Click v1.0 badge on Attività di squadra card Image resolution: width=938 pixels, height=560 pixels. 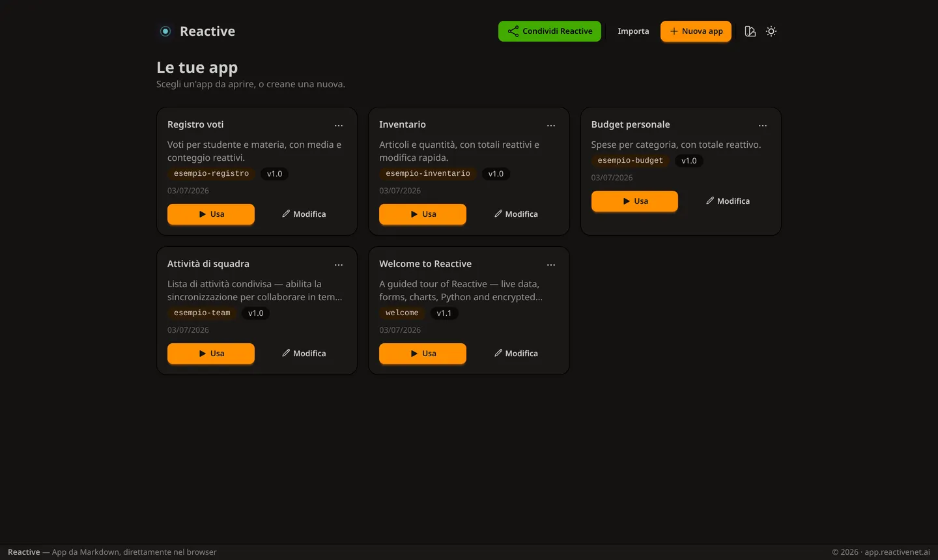(256, 313)
